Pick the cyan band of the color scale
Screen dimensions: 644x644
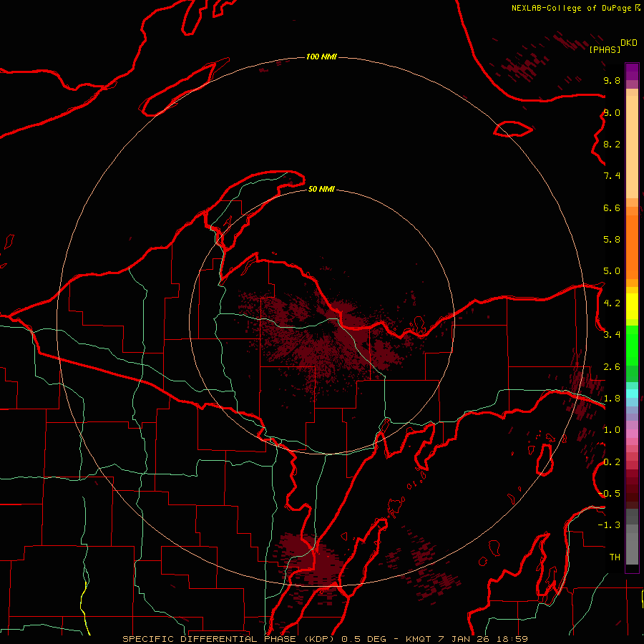point(632,393)
